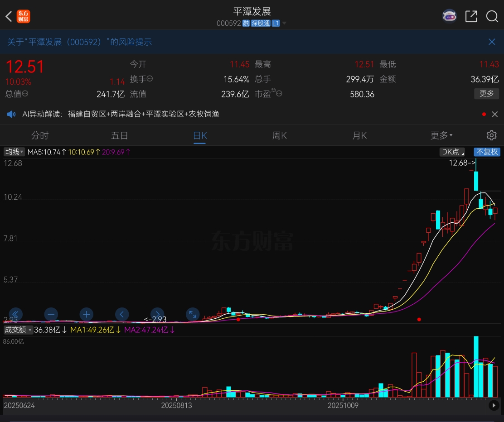
Task: Tap the 12.68 high annotation on chart
Action: point(462,163)
